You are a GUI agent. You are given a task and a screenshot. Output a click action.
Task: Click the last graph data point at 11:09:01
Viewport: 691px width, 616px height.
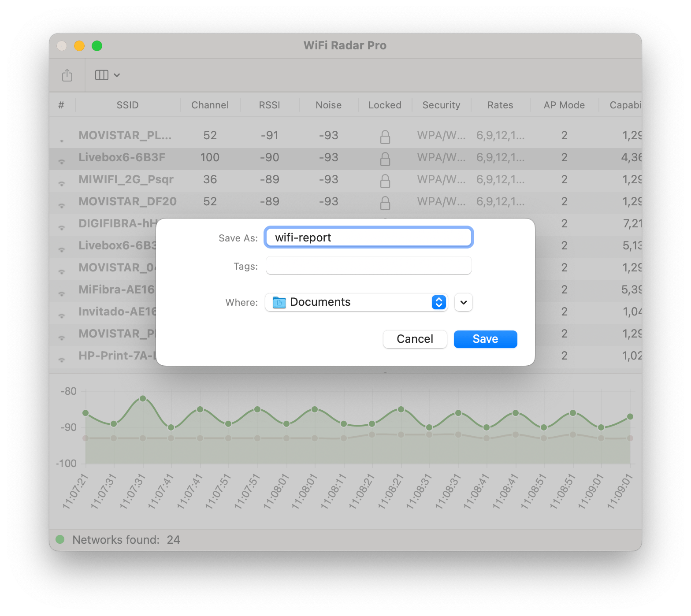630,416
